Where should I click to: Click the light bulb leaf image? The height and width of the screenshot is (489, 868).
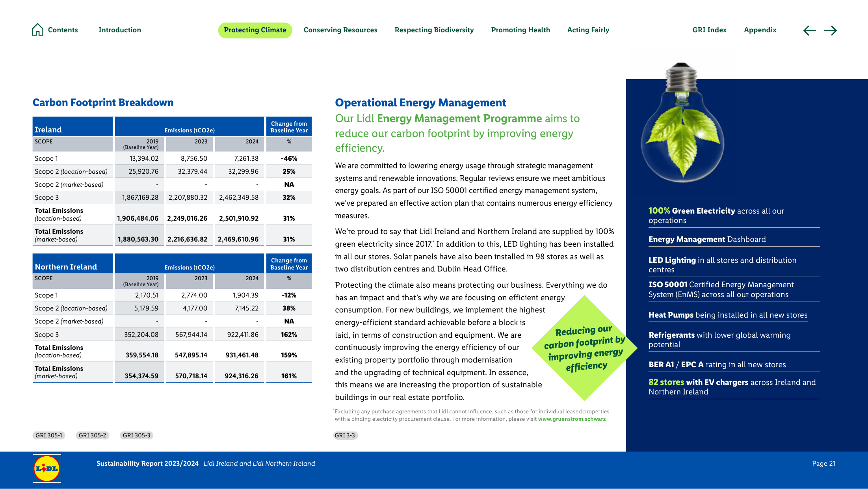[682, 123]
